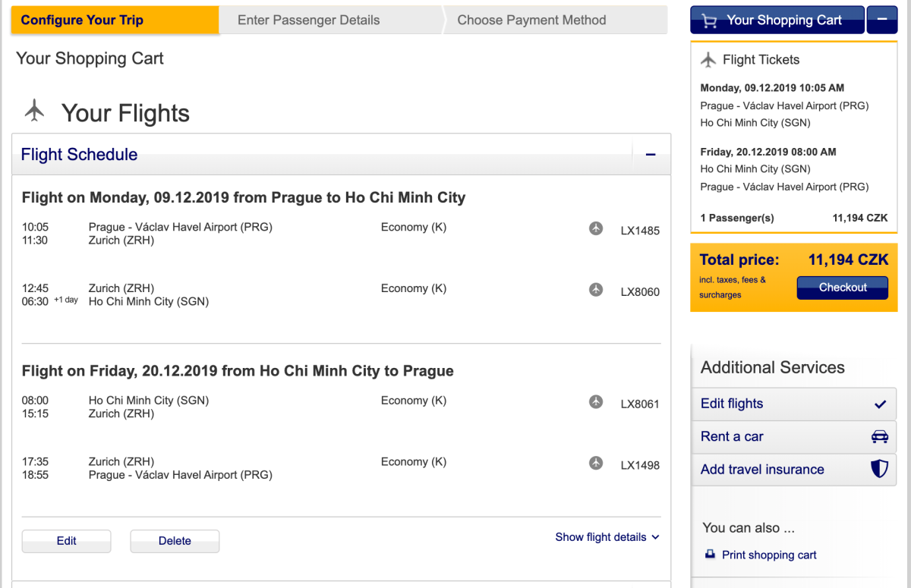Choose Add travel insurance option
The image size is (911, 588).
click(762, 469)
